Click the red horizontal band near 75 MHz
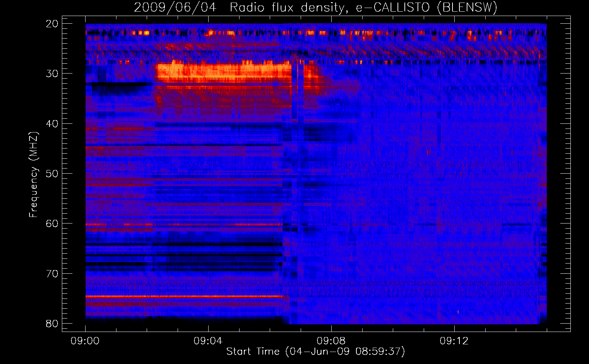 185,297
